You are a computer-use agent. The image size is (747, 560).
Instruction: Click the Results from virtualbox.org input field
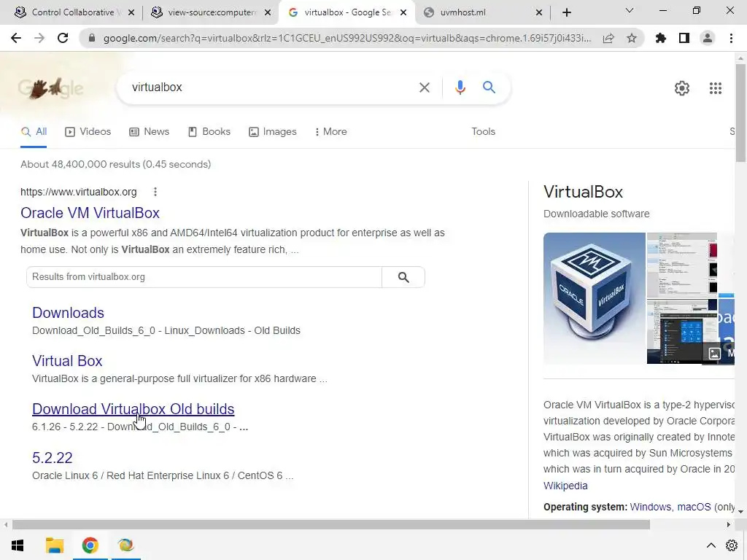point(204,277)
